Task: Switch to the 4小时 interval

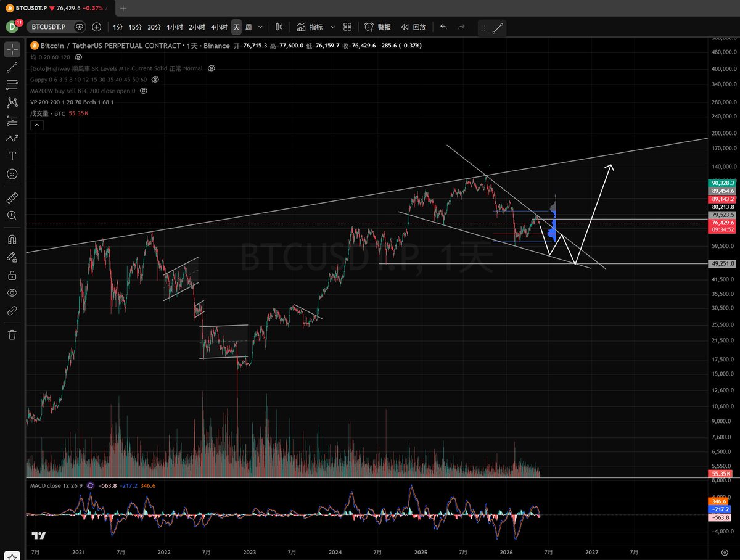Action: pyautogui.click(x=218, y=27)
